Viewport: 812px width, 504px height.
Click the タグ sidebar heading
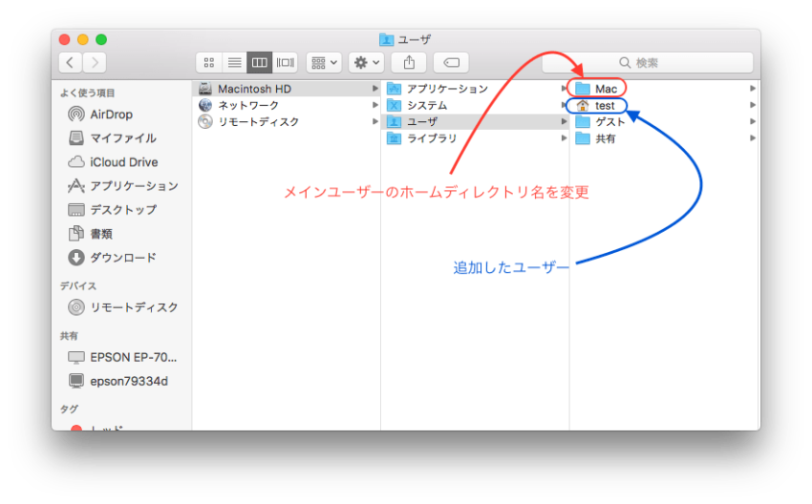click(69, 409)
